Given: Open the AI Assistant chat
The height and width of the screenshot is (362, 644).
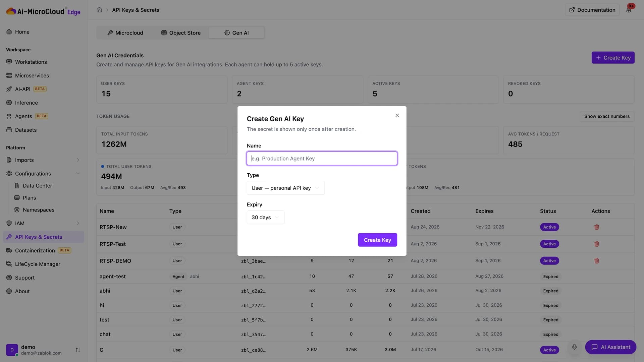Looking at the screenshot, I should [x=610, y=347].
